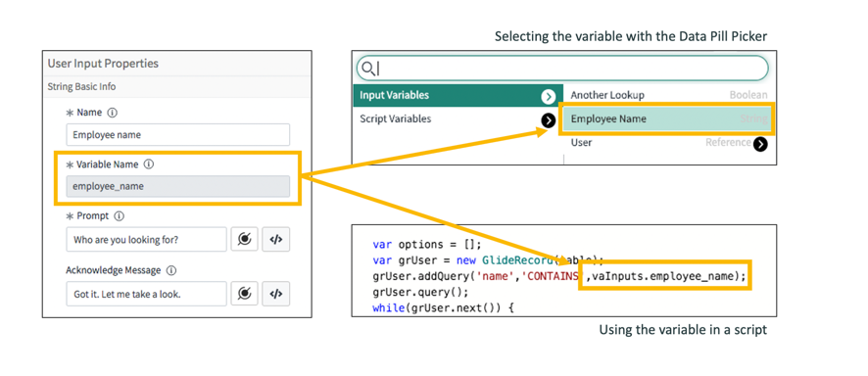The width and height of the screenshot is (868, 376).
Task: Click the info icon beside Variable Name
Action: click(x=148, y=164)
